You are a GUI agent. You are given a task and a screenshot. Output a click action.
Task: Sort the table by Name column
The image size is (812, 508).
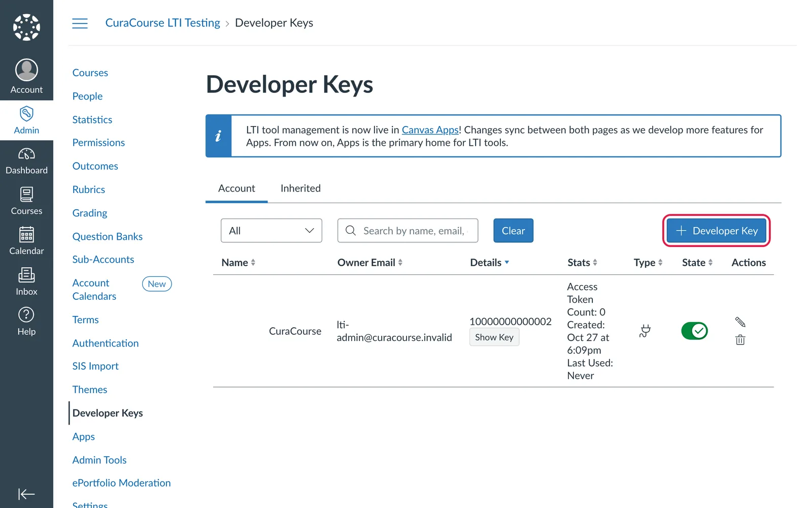(238, 263)
